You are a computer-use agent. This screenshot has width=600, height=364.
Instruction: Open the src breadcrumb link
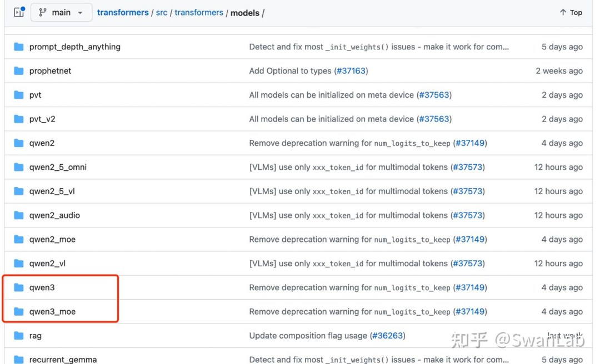pyautogui.click(x=162, y=12)
